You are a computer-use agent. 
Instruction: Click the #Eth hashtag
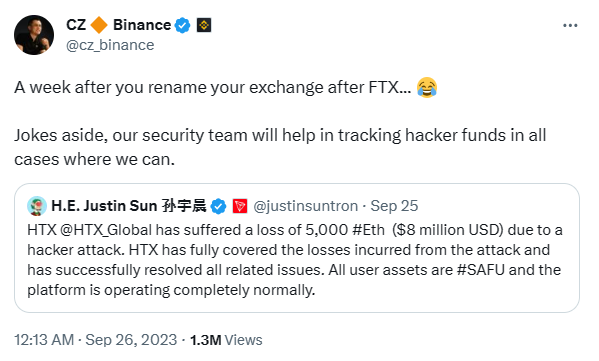(x=368, y=230)
